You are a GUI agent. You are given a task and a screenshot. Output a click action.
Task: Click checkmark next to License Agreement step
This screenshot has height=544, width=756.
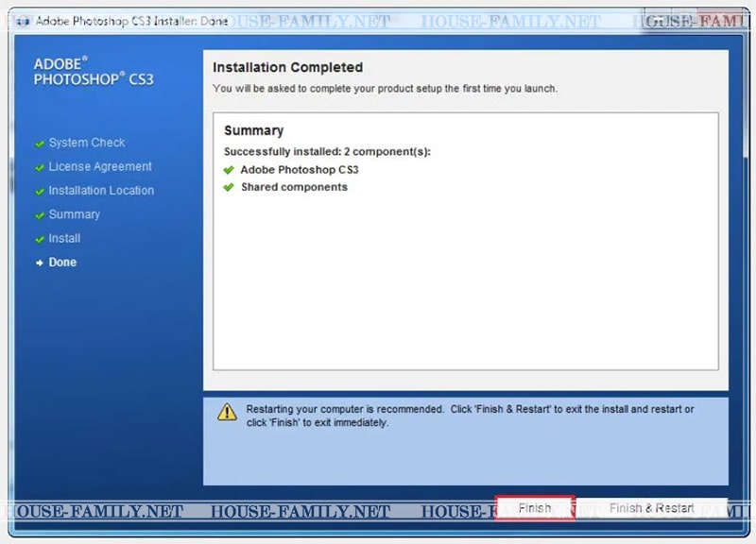click(40, 167)
